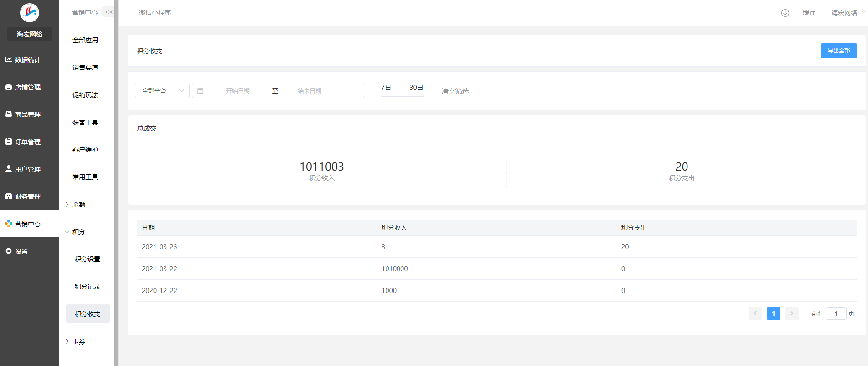Collapse submenu with << button

[108, 12]
